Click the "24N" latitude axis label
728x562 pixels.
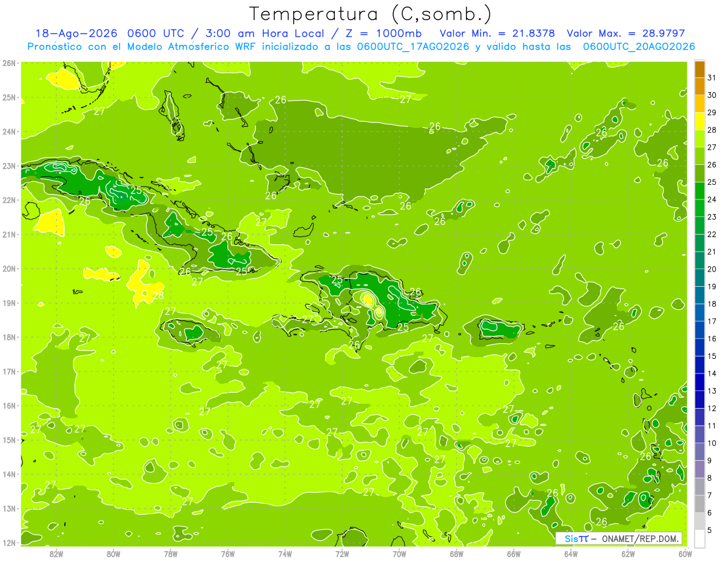pos(9,132)
